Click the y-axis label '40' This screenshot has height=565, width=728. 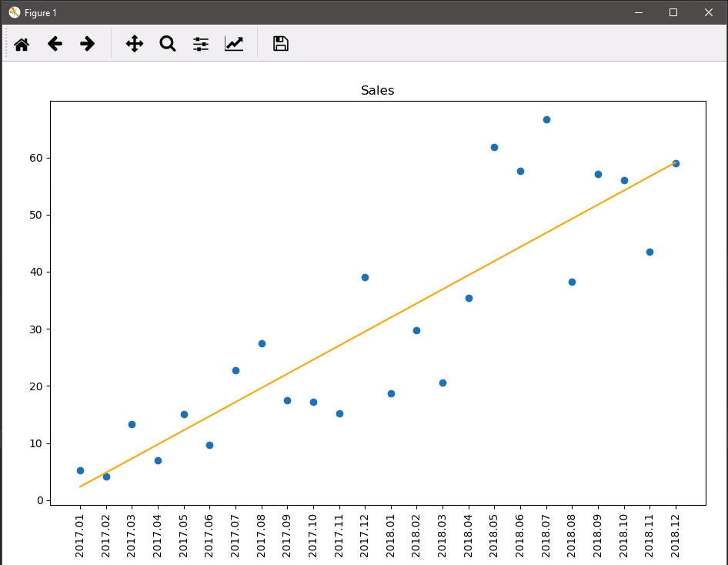click(x=36, y=272)
